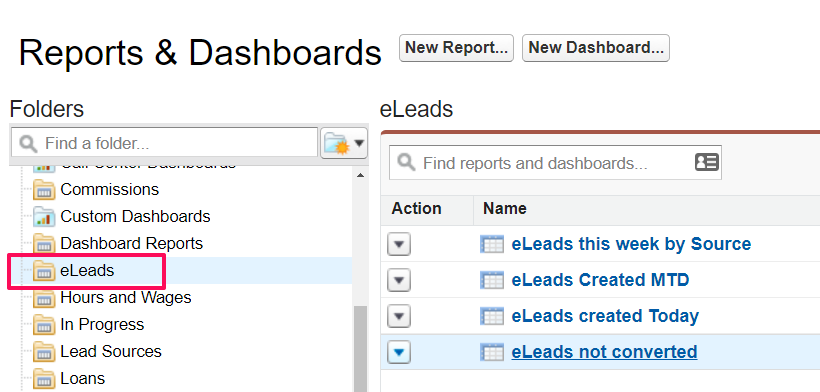
Task: Focus the Find a folder search field
Action: pos(164,143)
